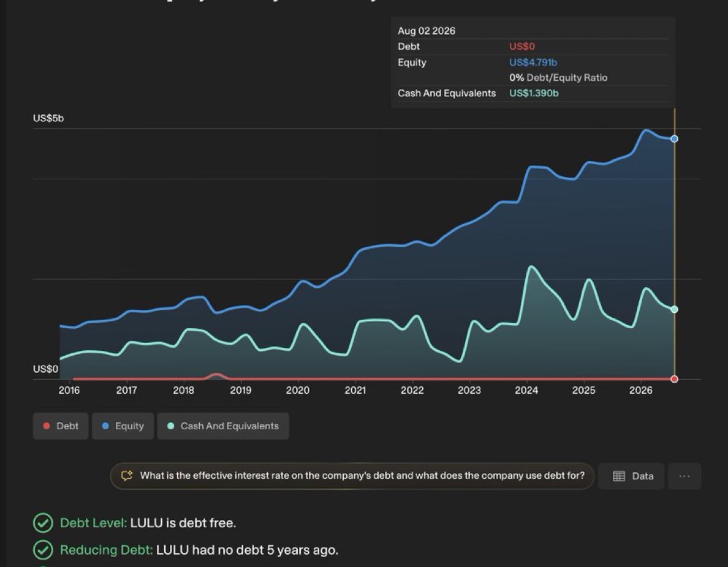
Task: Select the red Debt data point marker
Action: click(675, 379)
